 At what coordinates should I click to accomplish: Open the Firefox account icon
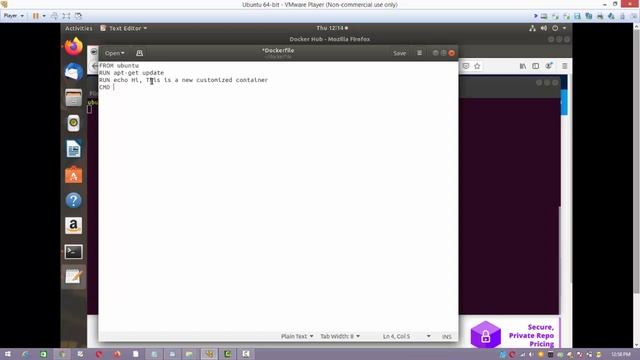[549, 66]
